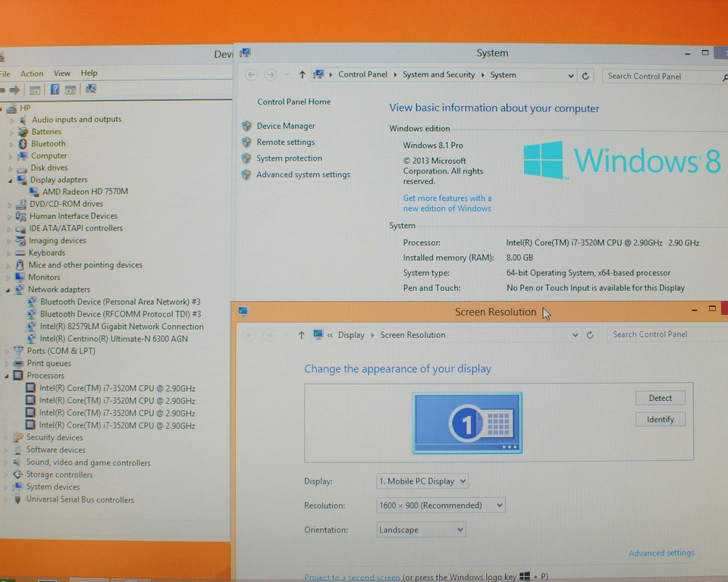
Task: Click the Back arrow in System window
Action: [251, 75]
